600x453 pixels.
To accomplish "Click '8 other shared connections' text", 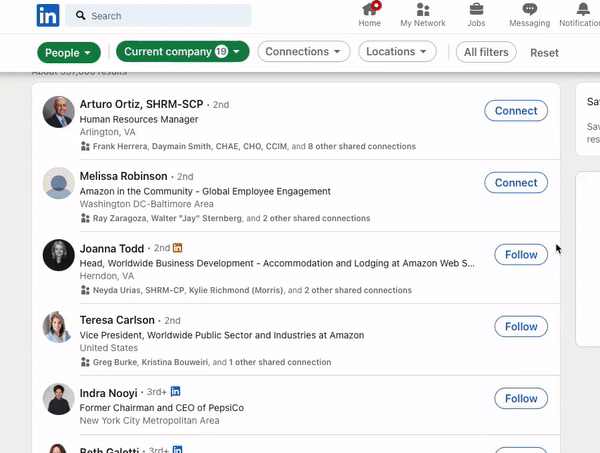I will [362, 146].
